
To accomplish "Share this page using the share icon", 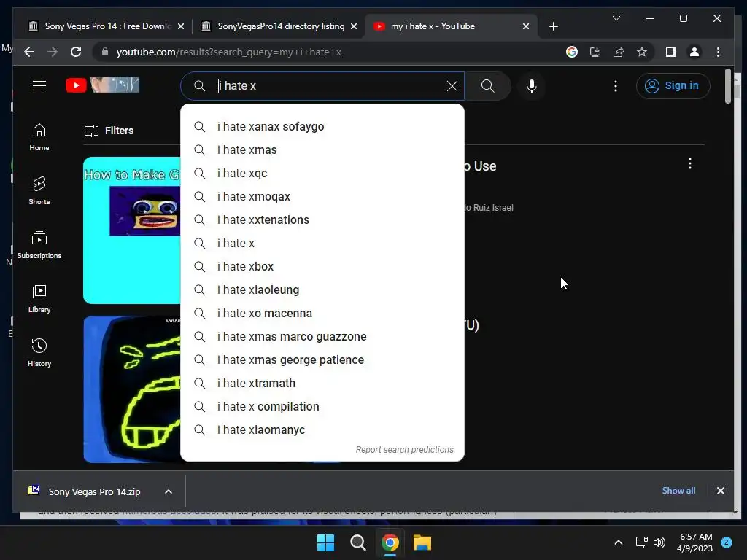I will pos(619,52).
